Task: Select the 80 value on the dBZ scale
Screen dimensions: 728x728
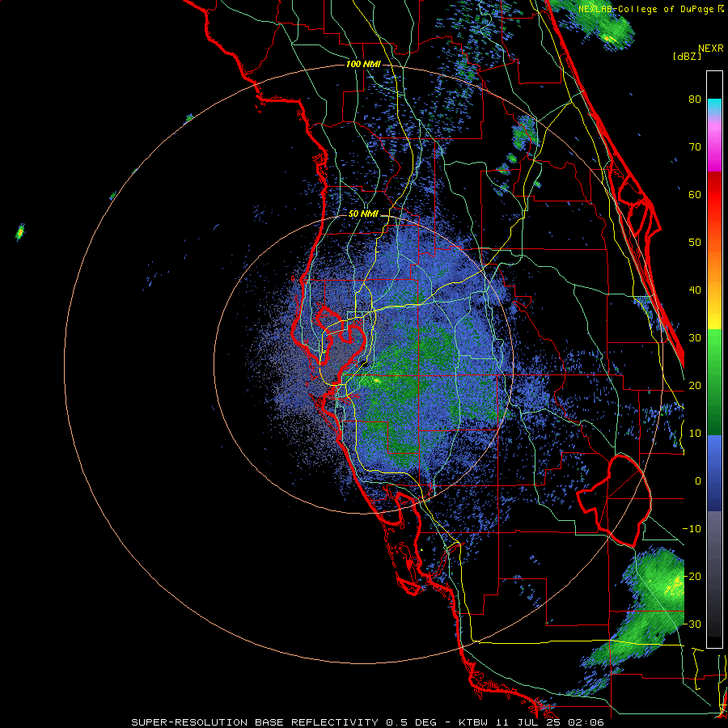Action: click(x=695, y=99)
